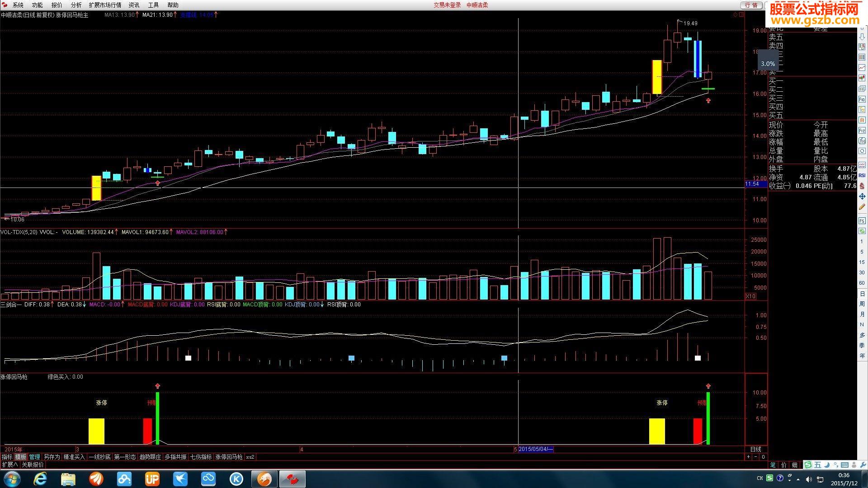Screen dimensions: 868x488
Task: Select the RSI indicator icon
Action: coord(862,175)
